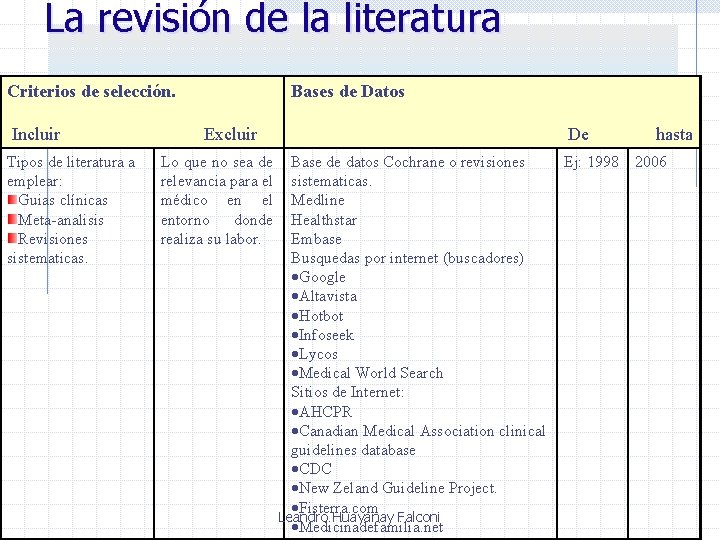The image size is (720, 540).
Task: Click the slide title 'La revisión de la literatura'
Action: click(x=272, y=18)
